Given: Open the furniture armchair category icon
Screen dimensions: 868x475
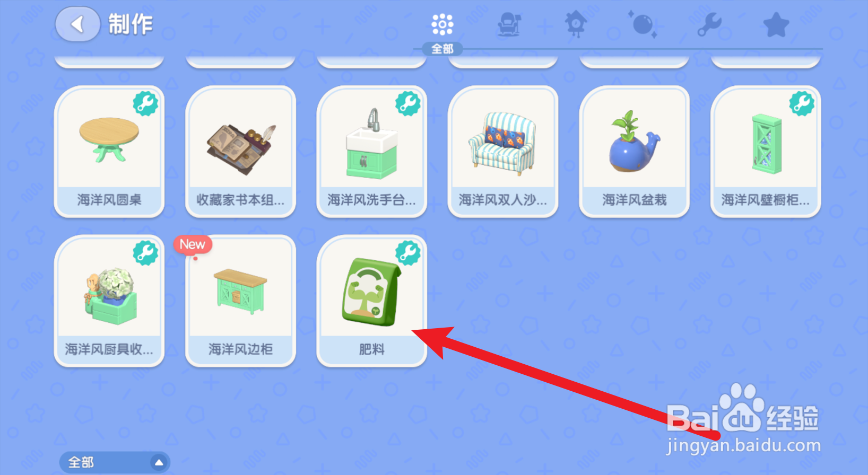Looking at the screenshot, I should [x=509, y=24].
